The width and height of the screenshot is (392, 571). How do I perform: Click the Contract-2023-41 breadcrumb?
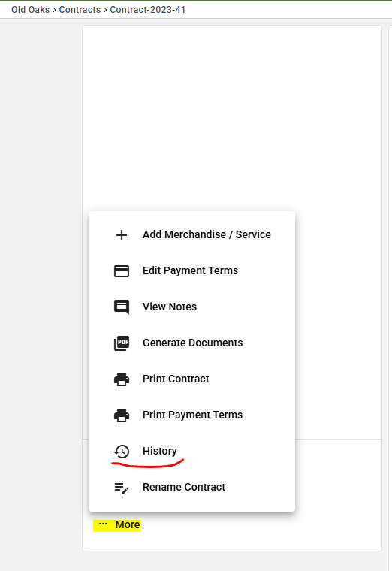148,10
